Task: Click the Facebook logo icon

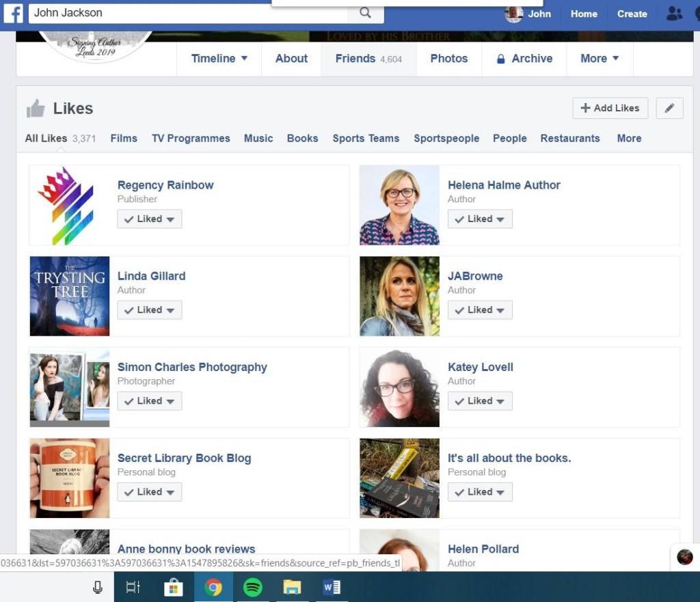Action: coord(13,14)
